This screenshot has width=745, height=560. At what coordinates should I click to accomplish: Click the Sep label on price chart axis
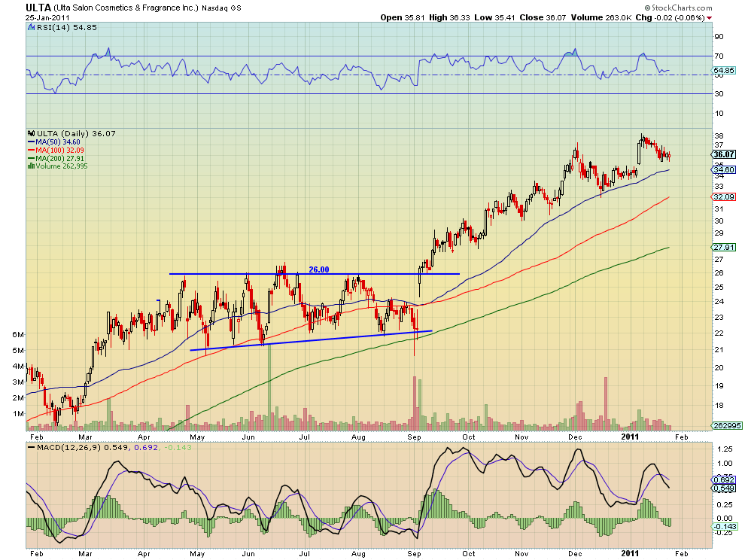coord(415,437)
